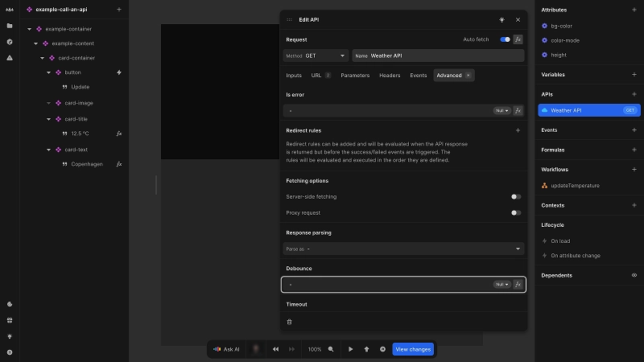Collapse example-content tree node
644x362 pixels.
pos(35,43)
